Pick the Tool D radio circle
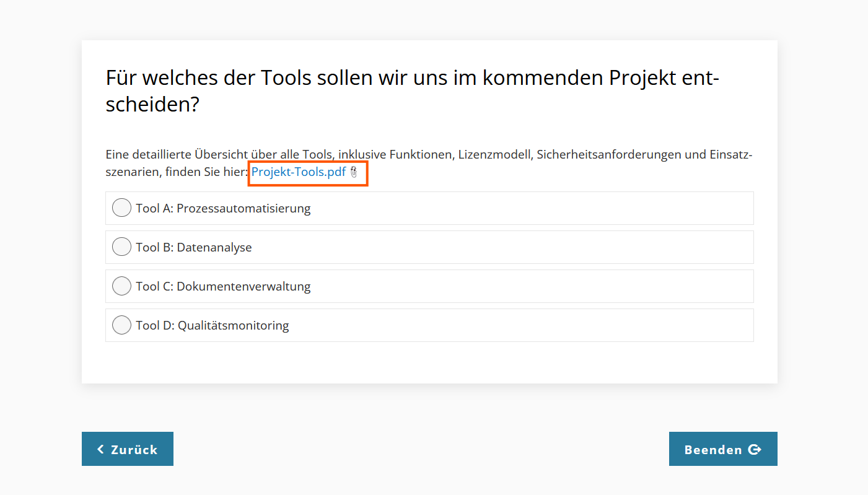Image resolution: width=868 pixels, height=495 pixels. pos(121,325)
